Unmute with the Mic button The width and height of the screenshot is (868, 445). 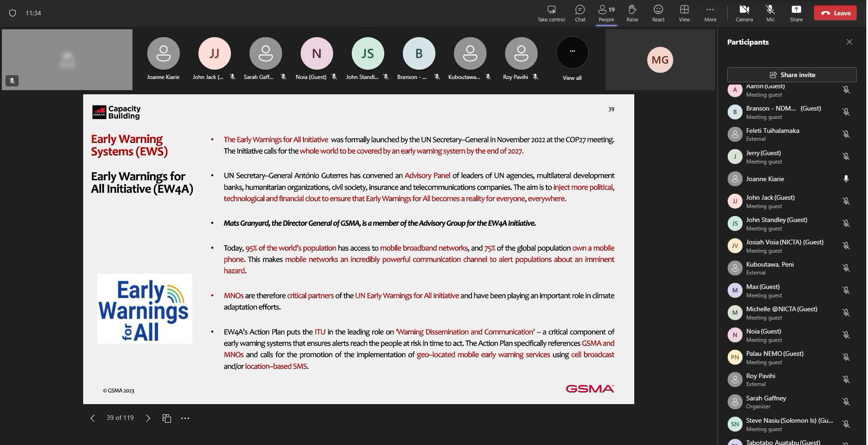pos(770,13)
